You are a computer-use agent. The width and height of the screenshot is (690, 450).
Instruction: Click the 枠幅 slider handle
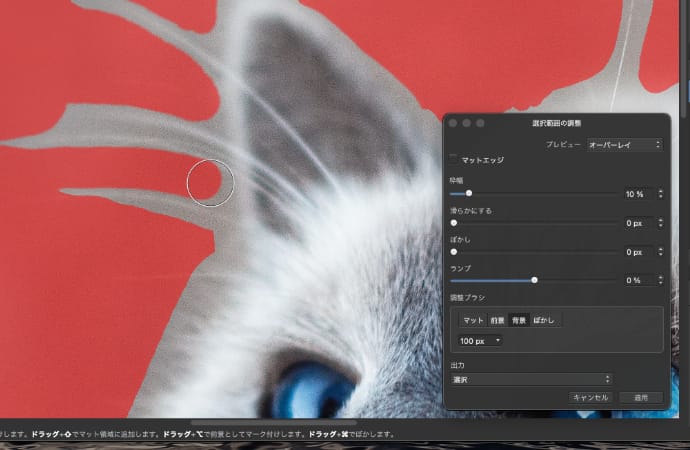[469, 193]
